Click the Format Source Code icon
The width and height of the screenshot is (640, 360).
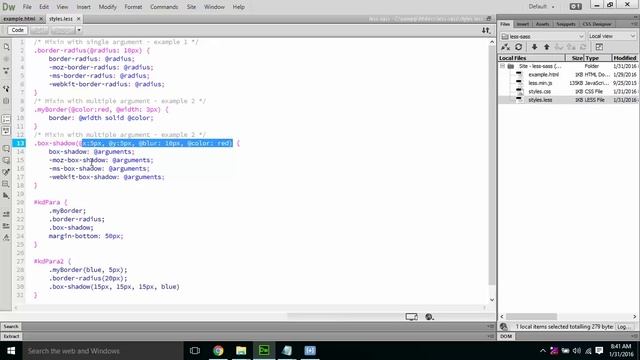[x=6, y=238]
